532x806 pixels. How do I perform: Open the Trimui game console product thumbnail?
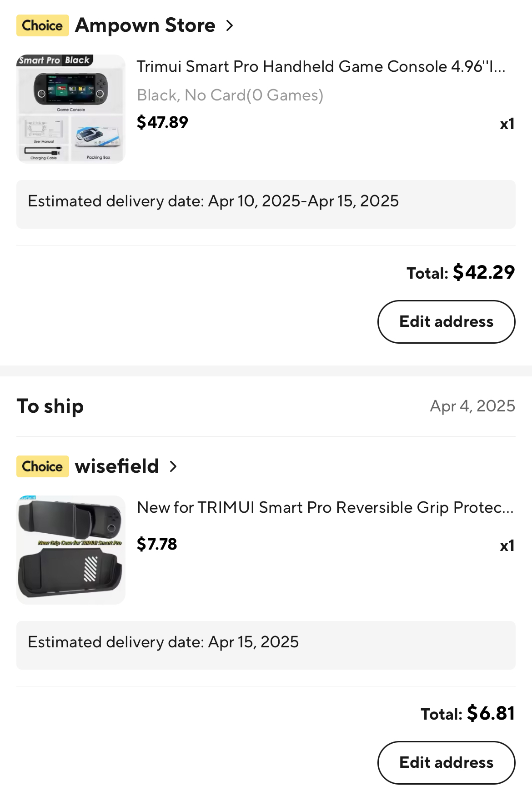pos(71,109)
